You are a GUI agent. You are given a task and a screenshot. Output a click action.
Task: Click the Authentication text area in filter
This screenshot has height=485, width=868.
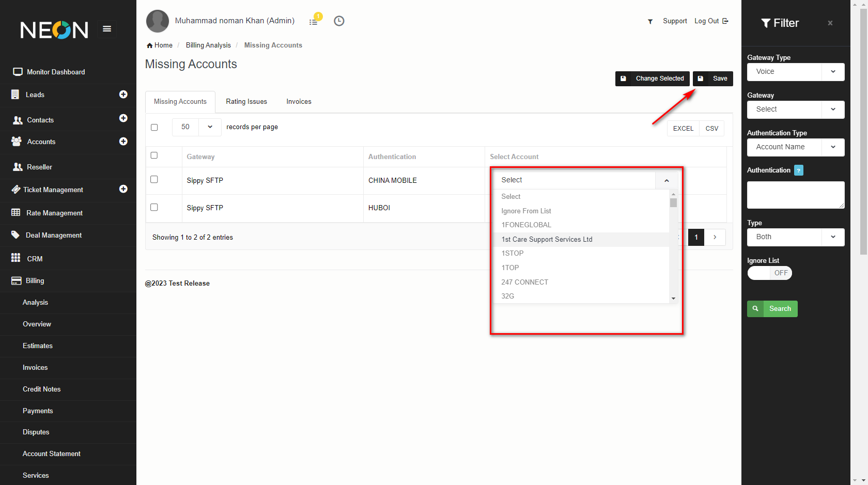pos(796,195)
